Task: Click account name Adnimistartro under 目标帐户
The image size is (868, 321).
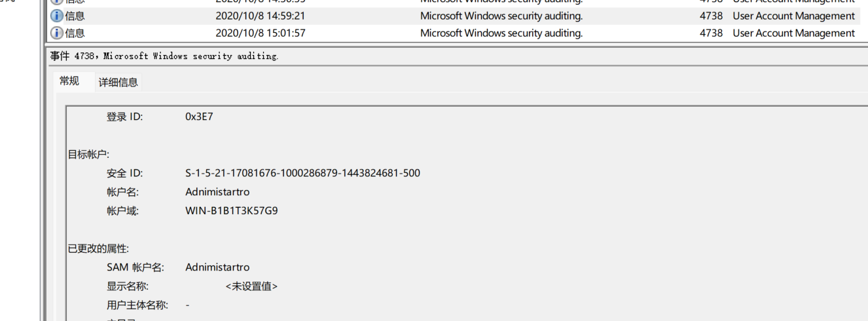Action: click(217, 192)
